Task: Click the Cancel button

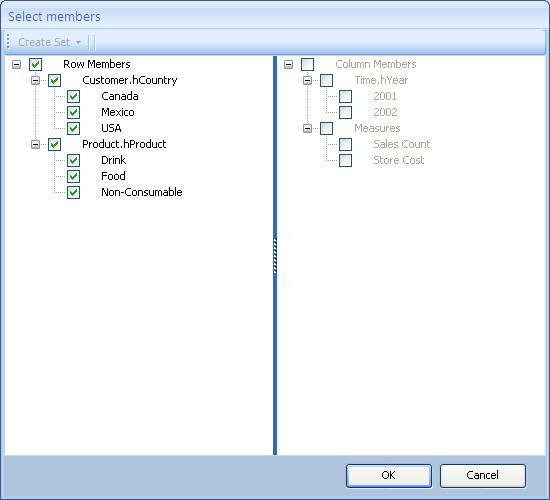Action: [483, 475]
